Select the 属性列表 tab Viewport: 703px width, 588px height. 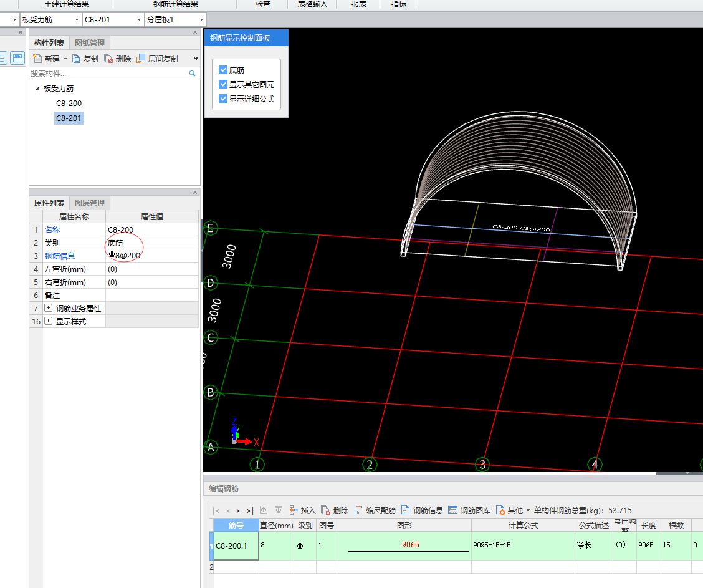coord(49,203)
